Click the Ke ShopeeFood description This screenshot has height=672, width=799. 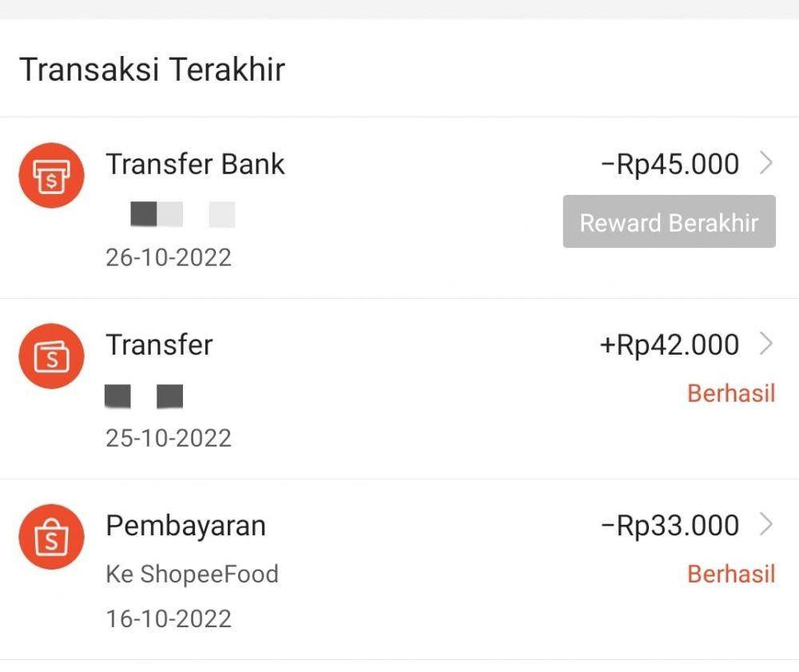[x=192, y=575]
